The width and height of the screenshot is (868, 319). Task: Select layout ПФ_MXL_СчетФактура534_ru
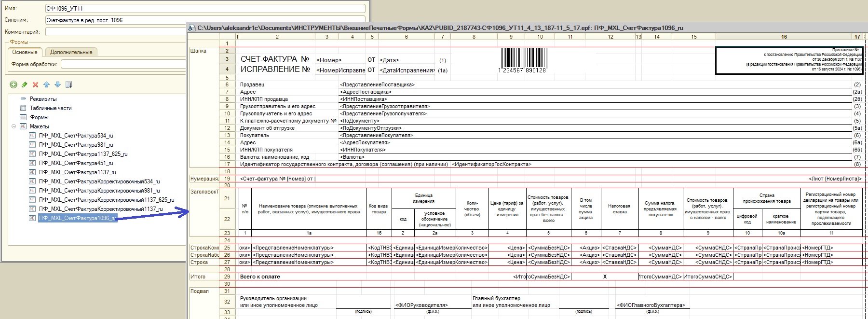click(76, 136)
